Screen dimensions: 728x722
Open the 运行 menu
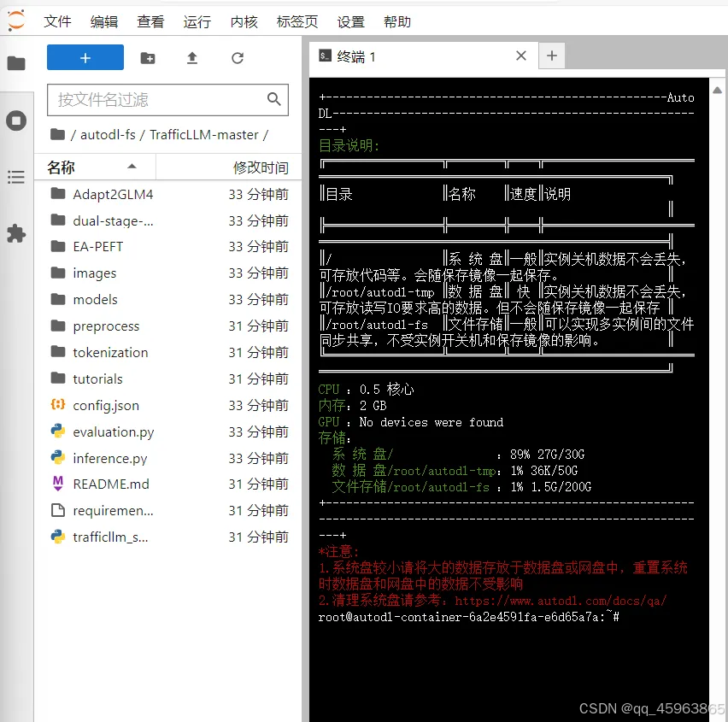197,21
